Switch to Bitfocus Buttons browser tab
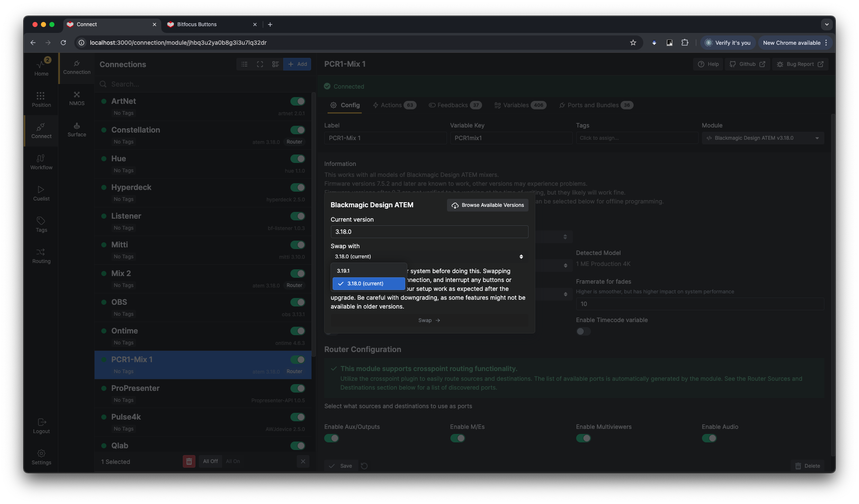The height and width of the screenshot is (504, 859). (211, 24)
